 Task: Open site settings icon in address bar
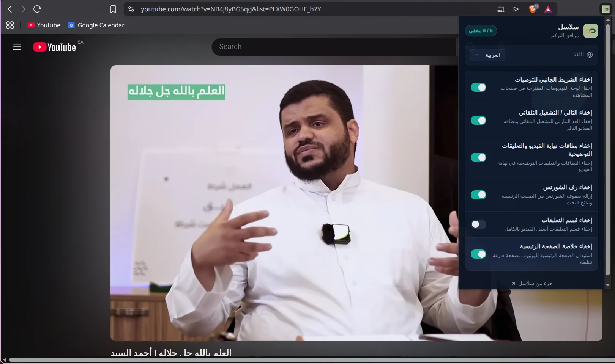[x=131, y=9]
